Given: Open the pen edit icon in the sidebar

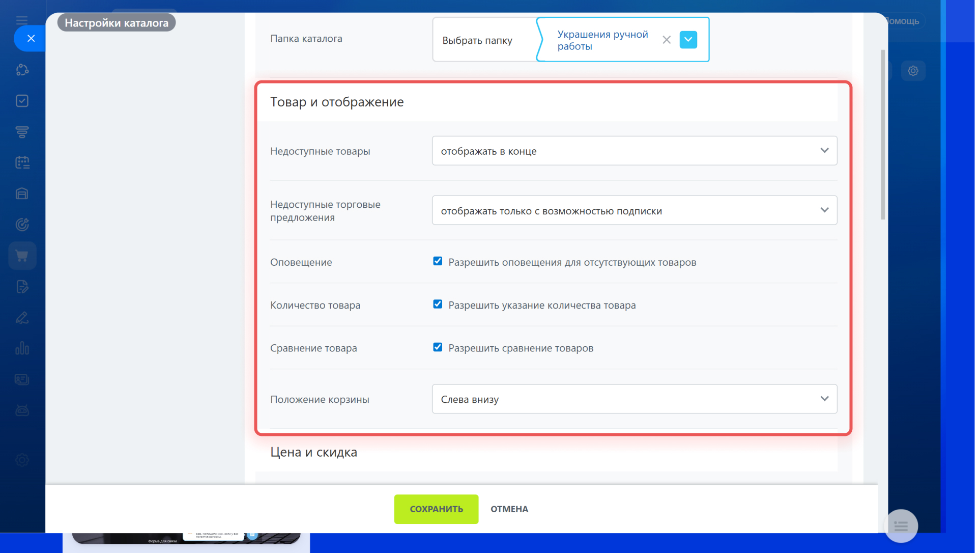Looking at the screenshot, I should (22, 318).
